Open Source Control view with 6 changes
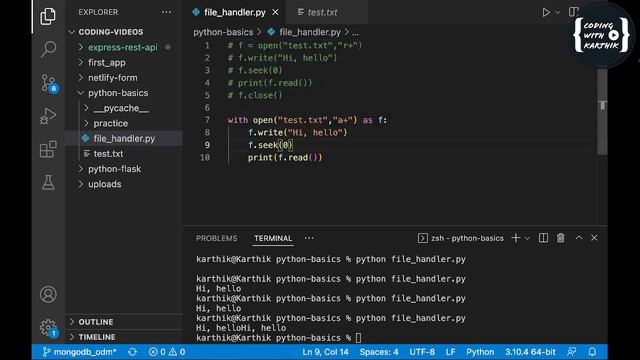 coord(49,83)
